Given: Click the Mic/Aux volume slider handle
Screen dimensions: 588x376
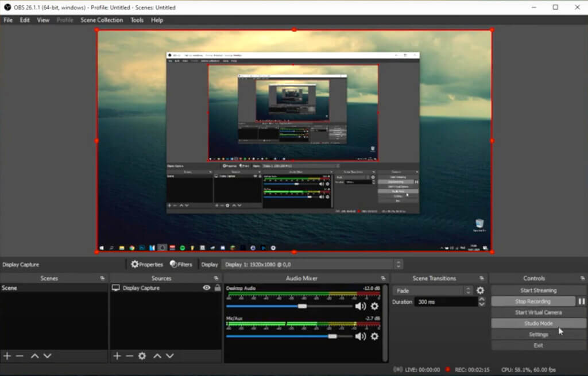Looking at the screenshot, I should [332, 336].
